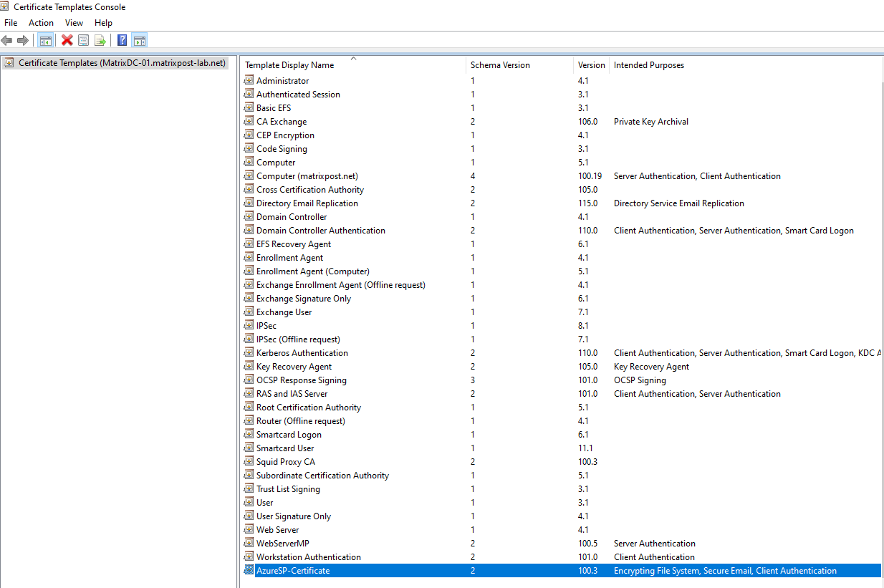Click the icon beside Computer (matrixpost.net)
This screenshot has width=884, height=588.
[249, 176]
